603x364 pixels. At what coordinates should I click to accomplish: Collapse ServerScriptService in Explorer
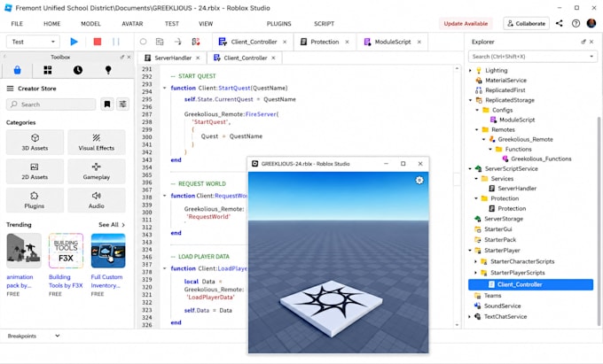[470, 169]
